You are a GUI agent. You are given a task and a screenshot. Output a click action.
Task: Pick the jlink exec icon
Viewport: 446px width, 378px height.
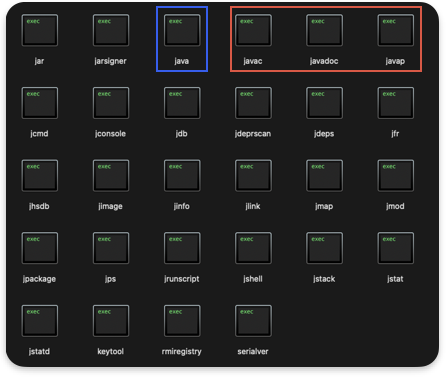tap(253, 175)
